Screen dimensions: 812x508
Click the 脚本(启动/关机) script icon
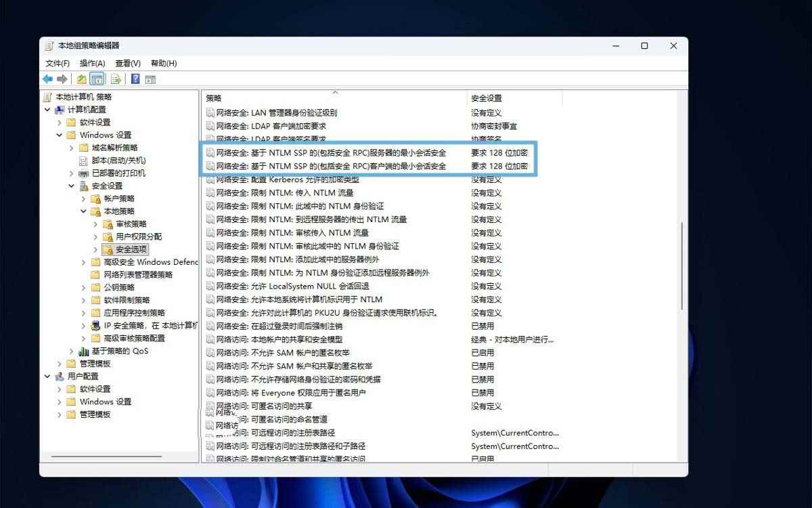point(84,161)
